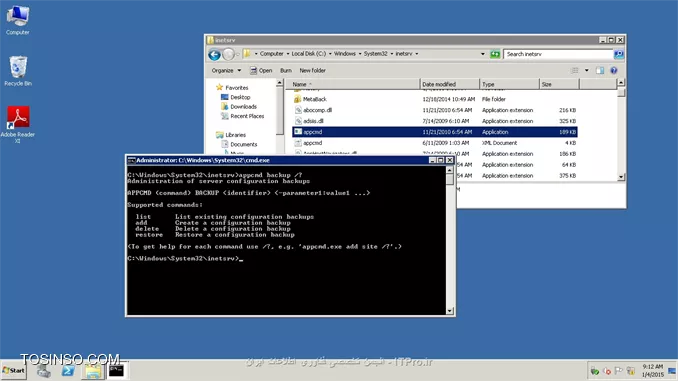This screenshot has height=381, width=678.
Task: Click the Change your view icon
Action: 575,70
